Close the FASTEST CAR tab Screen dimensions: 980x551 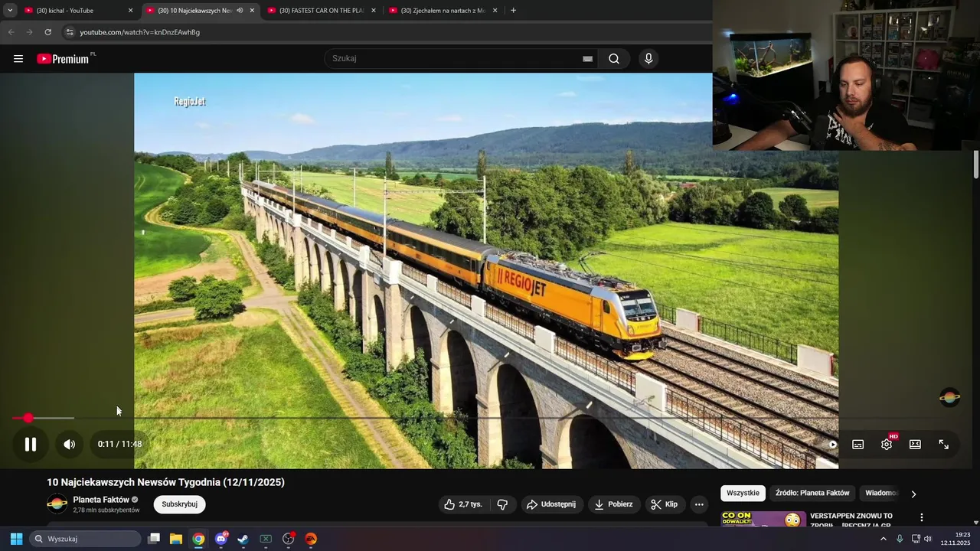click(x=374, y=11)
